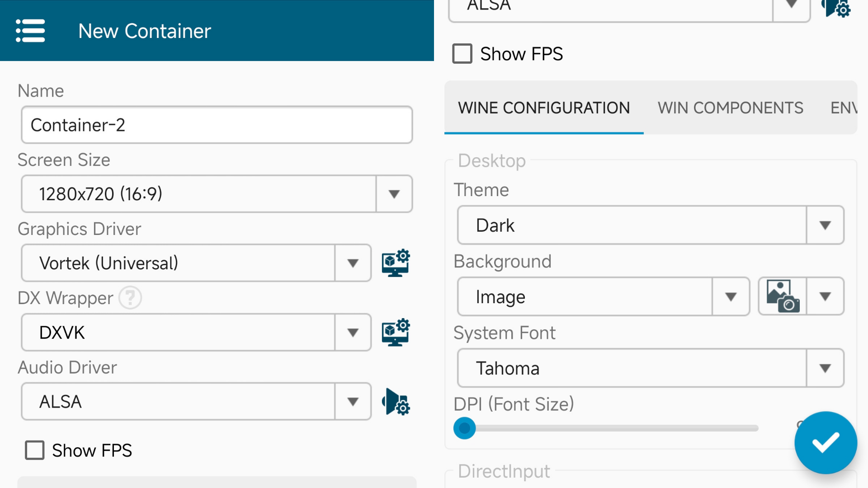Viewport: 868px width, 488px height.
Task: Open audio settings icon at top right
Action: point(836,7)
